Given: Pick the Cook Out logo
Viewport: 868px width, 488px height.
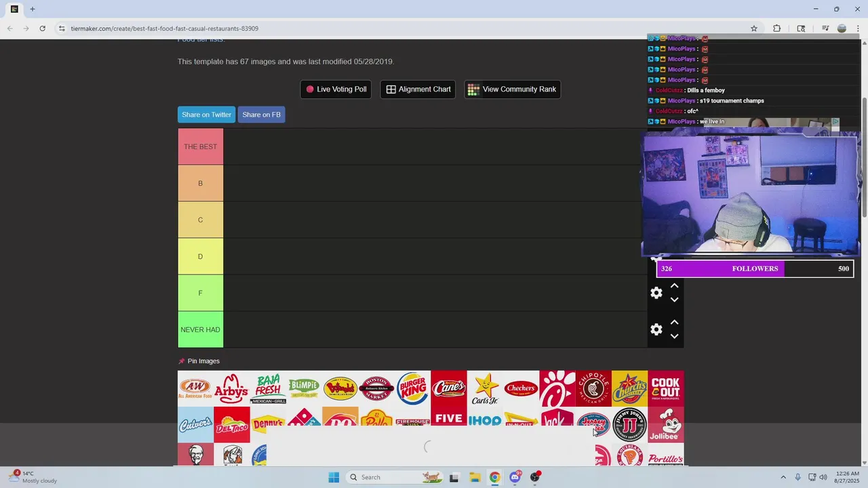Looking at the screenshot, I should coord(666,388).
